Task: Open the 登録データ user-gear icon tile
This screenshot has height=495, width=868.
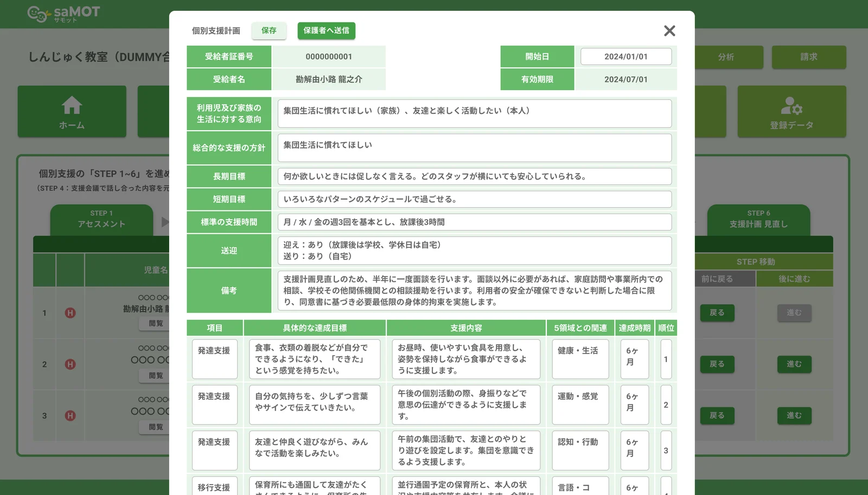Action: tap(792, 112)
